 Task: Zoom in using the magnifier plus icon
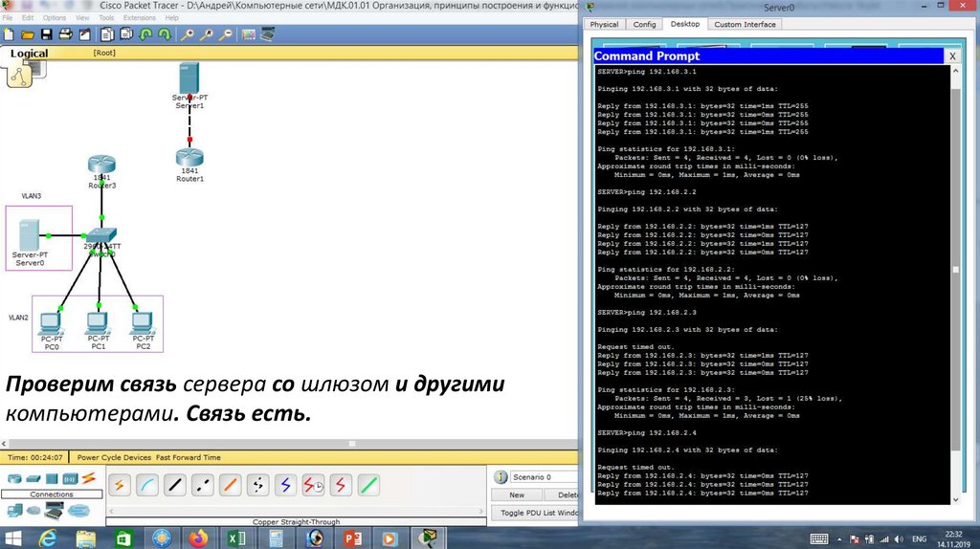coord(187,34)
